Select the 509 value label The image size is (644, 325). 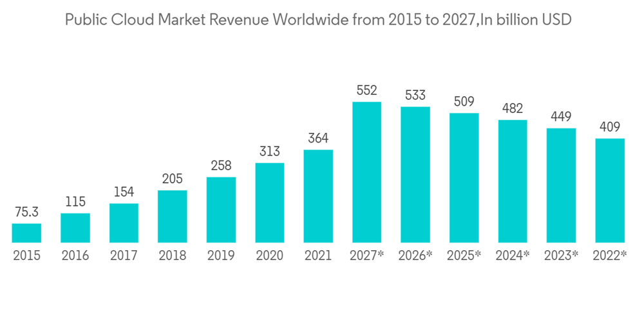(464, 101)
